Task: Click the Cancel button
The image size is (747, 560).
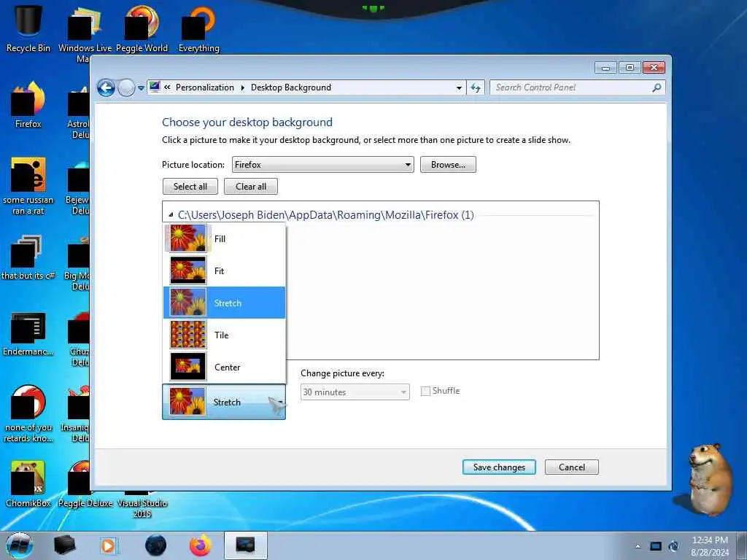Action: 572,467
